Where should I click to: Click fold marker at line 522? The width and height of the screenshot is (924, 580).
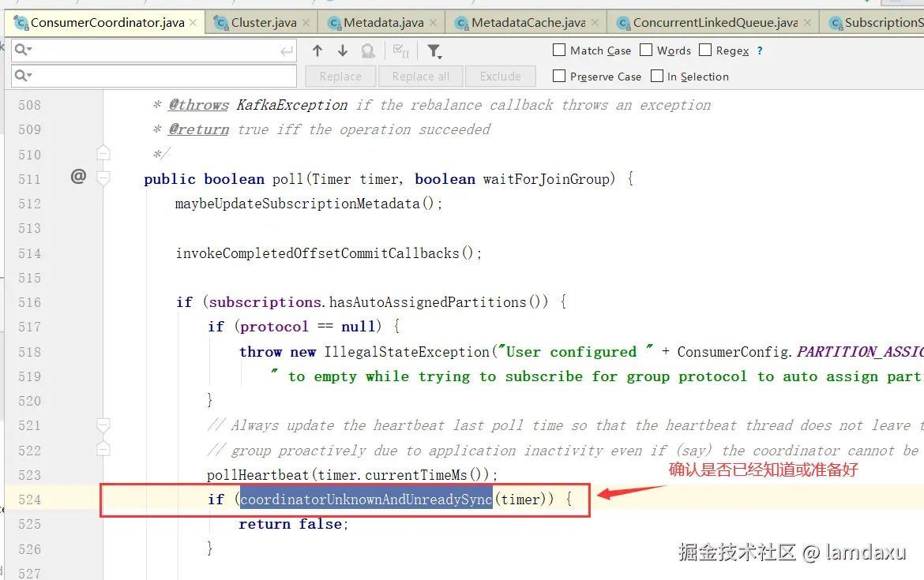coord(103,449)
